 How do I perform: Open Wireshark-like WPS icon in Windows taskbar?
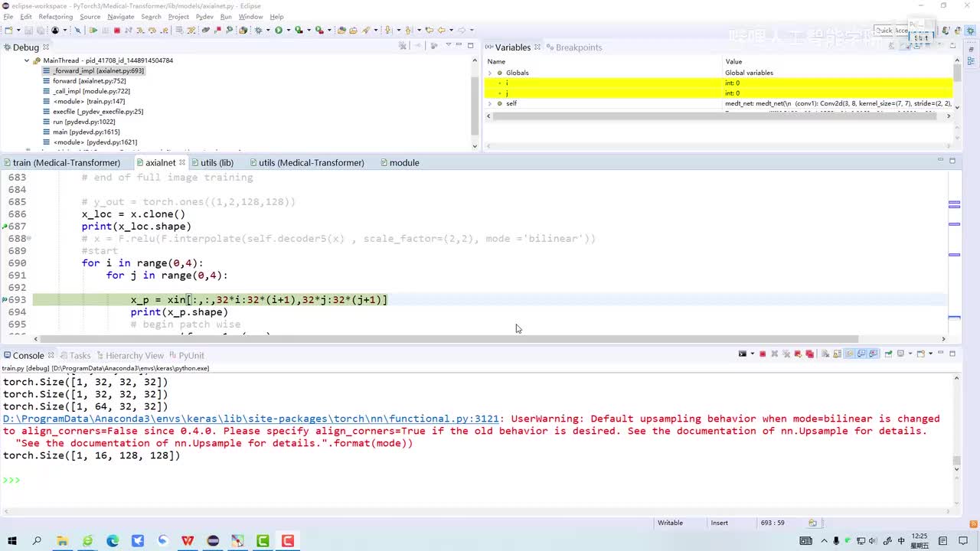click(x=188, y=541)
